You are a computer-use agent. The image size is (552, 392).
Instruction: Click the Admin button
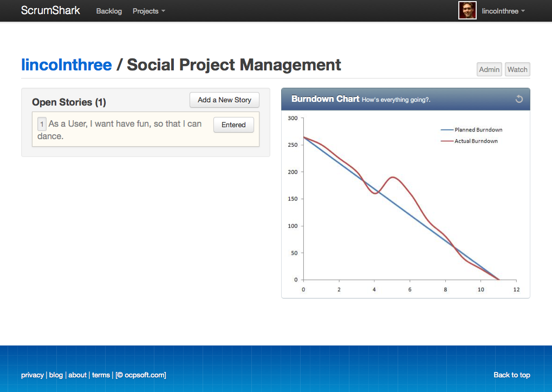489,69
